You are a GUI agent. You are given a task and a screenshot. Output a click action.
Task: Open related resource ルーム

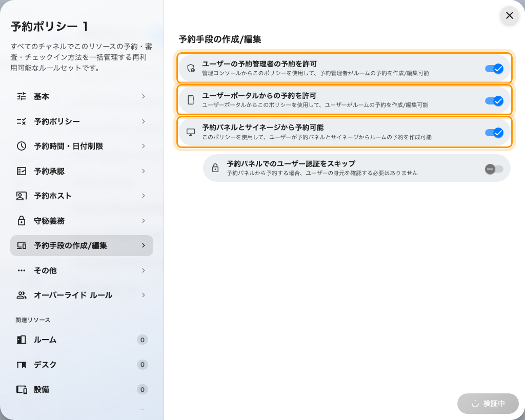point(82,340)
